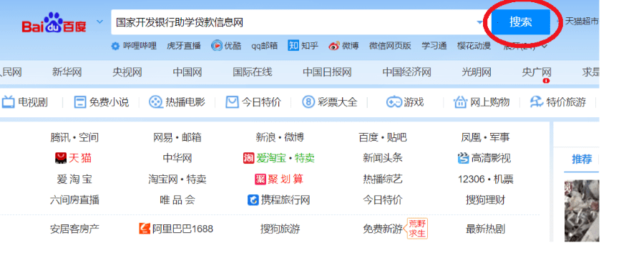Click the 荒野求生 badge
The height and width of the screenshot is (273, 644).
click(x=417, y=228)
